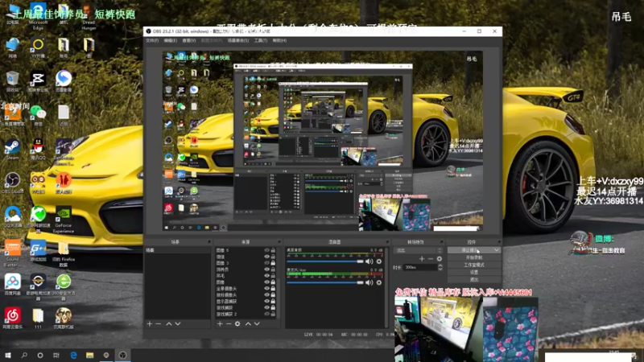The width and height of the screenshot is (644, 362).
Task: Click Windows Start button on taskbar
Action: coord(8,355)
